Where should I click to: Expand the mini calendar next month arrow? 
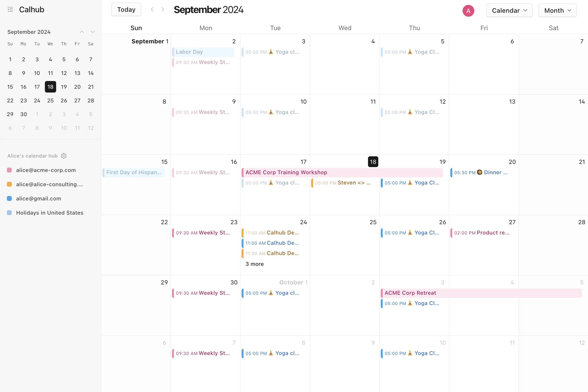[x=92, y=32]
